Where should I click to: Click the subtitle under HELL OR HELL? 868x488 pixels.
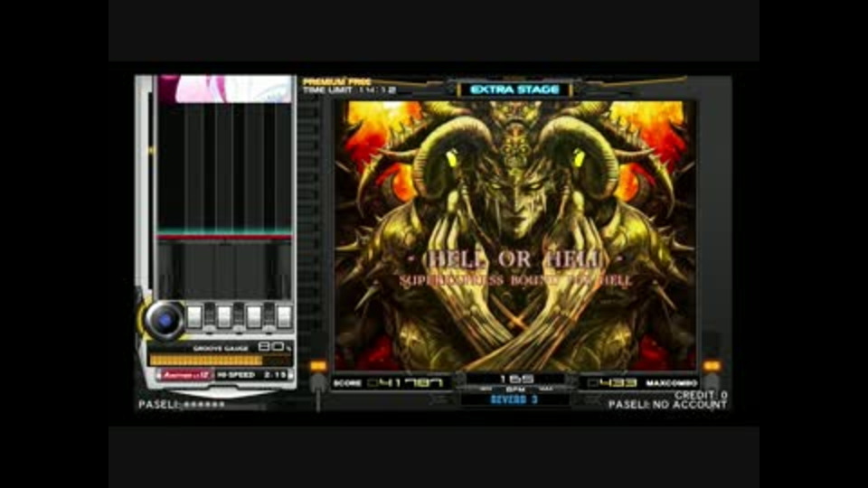click(514, 280)
